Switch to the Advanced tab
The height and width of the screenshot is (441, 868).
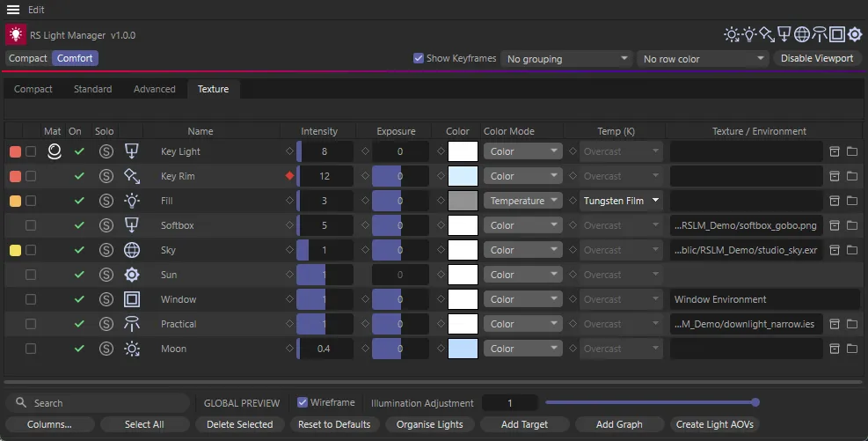coord(155,89)
